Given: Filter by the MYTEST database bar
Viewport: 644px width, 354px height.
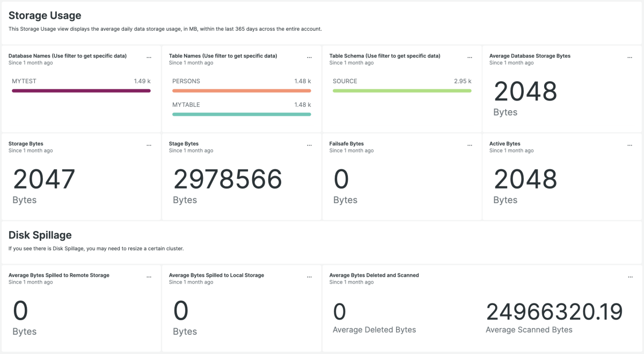Looking at the screenshot, I should pos(81,91).
